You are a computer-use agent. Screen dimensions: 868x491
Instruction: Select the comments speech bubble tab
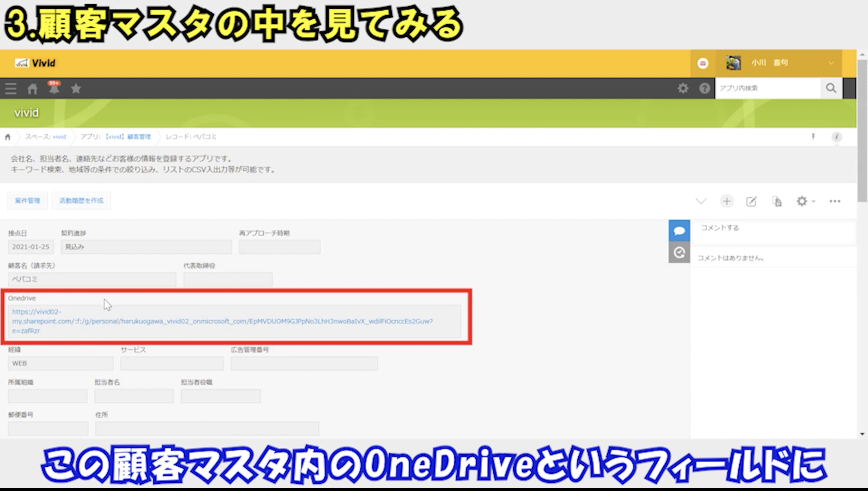click(679, 231)
